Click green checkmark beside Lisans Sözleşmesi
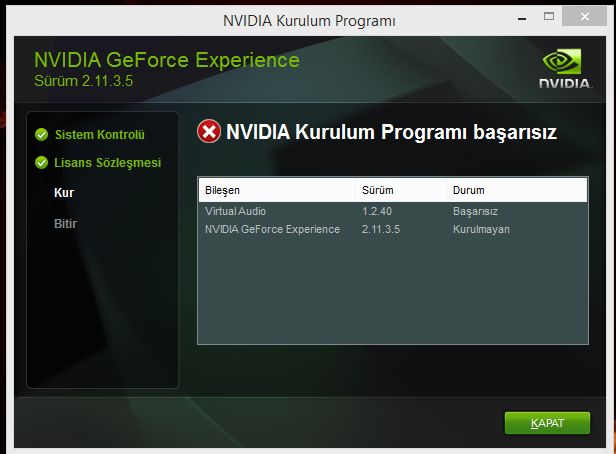The image size is (616, 454). [x=41, y=163]
